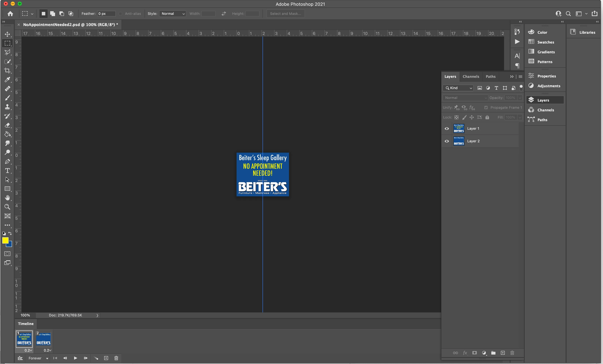Select the Hand tool
This screenshot has width=603, height=364.
click(x=7, y=198)
